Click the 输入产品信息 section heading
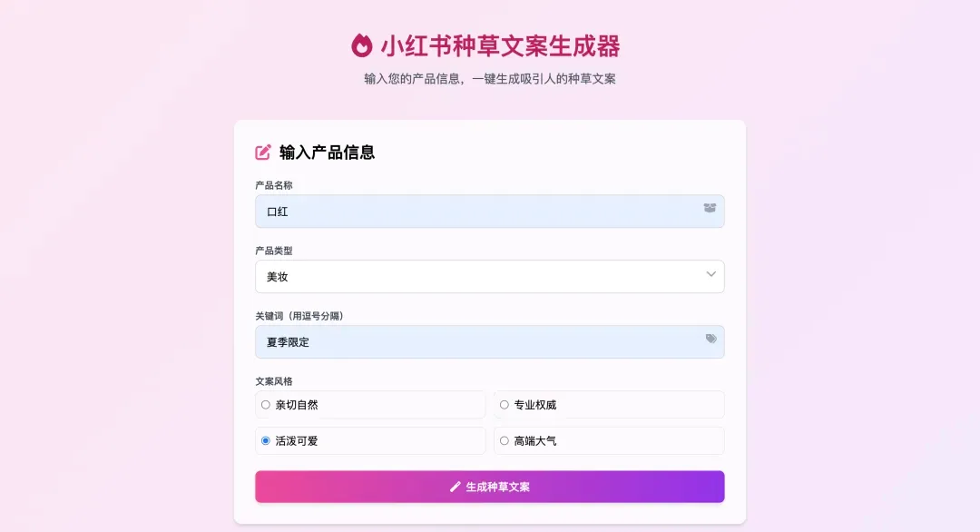Image resolution: width=980 pixels, height=532 pixels. [327, 152]
